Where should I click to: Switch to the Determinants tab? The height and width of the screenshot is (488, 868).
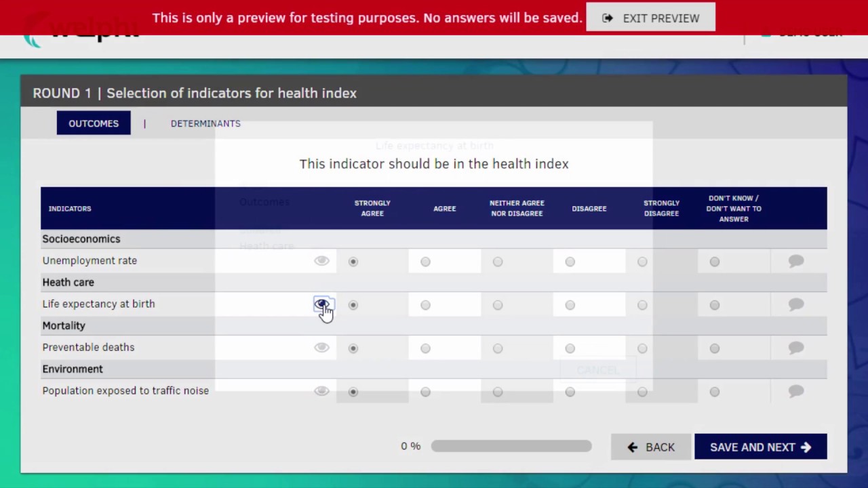(x=205, y=123)
